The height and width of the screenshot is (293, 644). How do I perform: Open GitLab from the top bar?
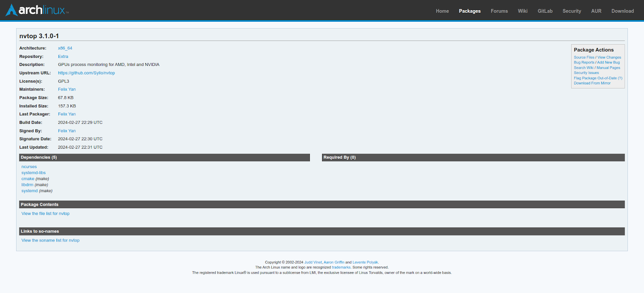click(545, 11)
